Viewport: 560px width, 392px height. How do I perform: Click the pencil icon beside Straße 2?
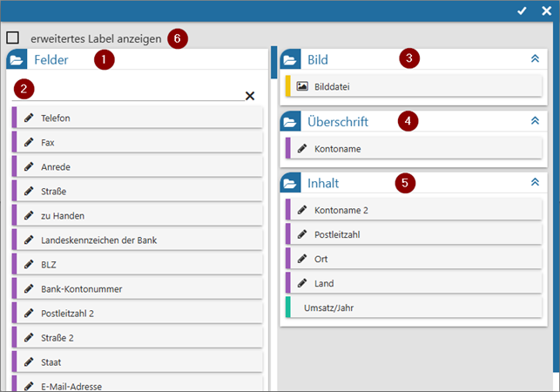tap(29, 337)
